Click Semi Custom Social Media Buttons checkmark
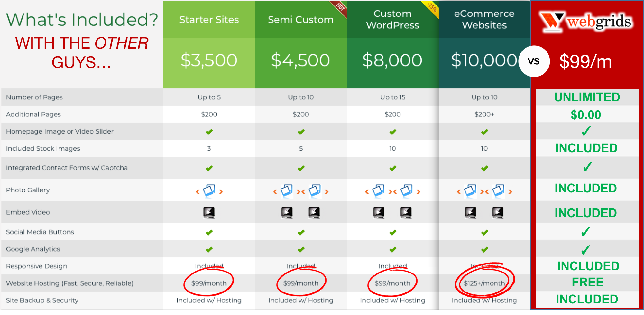This screenshot has height=315, width=644. pos(301,232)
